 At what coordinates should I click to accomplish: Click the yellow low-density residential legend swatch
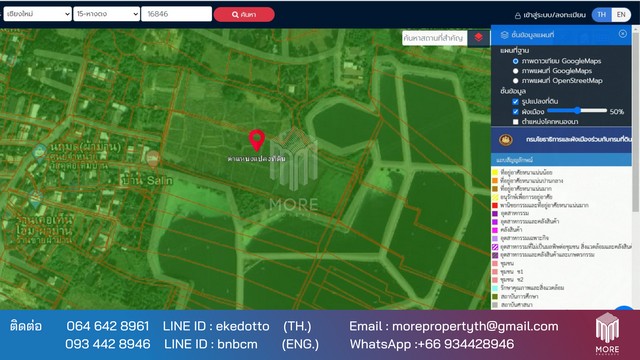tap(495, 172)
